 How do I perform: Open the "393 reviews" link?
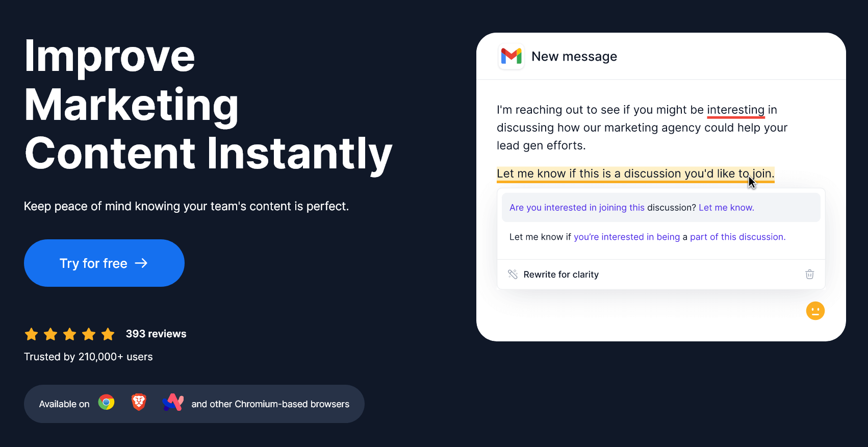click(156, 334)
